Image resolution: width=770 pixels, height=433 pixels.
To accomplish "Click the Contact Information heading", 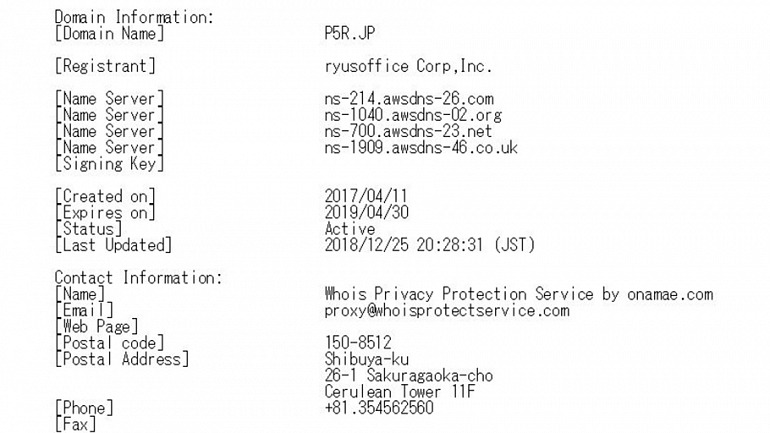I will coord(138,278).
